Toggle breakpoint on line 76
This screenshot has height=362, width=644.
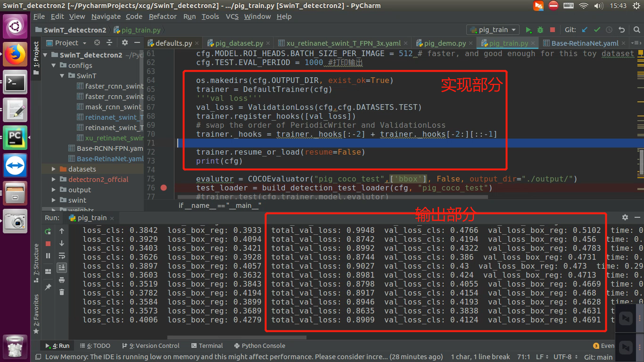click(164, 188)
